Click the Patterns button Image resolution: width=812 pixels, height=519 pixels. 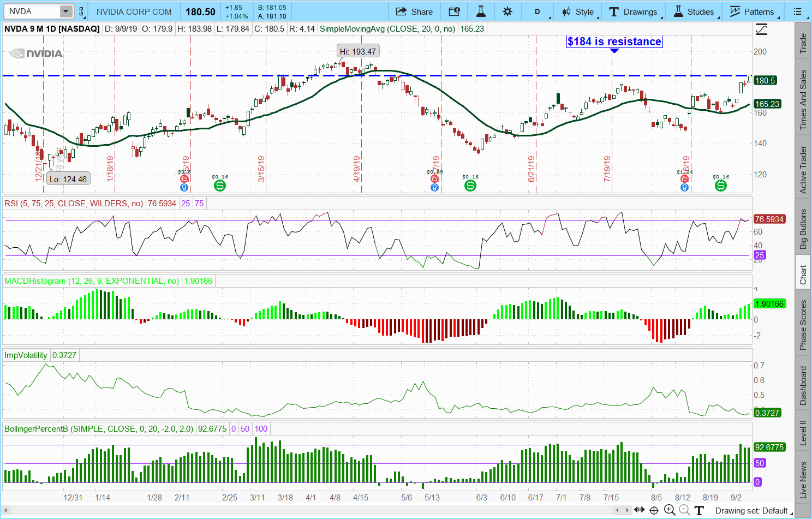click(x=752, y=11)
